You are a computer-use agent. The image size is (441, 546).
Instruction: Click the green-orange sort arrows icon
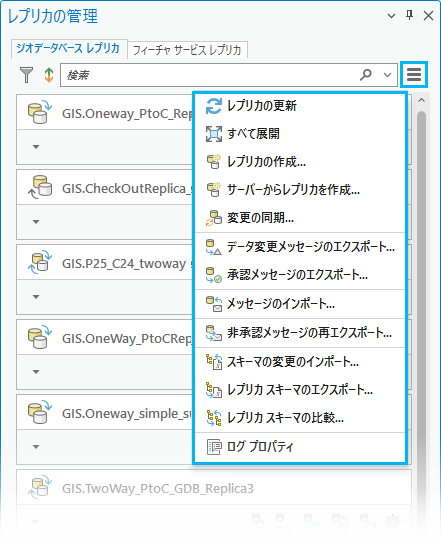49,75
